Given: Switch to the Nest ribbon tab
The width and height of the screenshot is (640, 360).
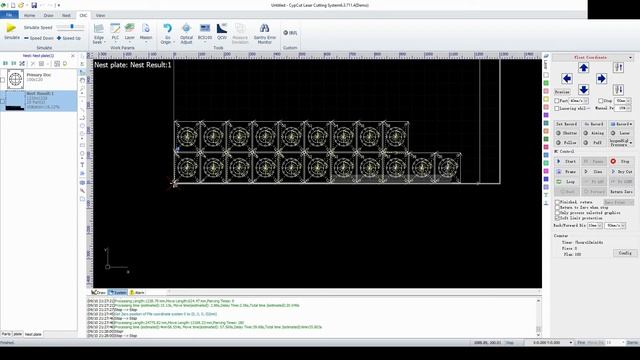Looking at the screenshot, I should 66,16.
